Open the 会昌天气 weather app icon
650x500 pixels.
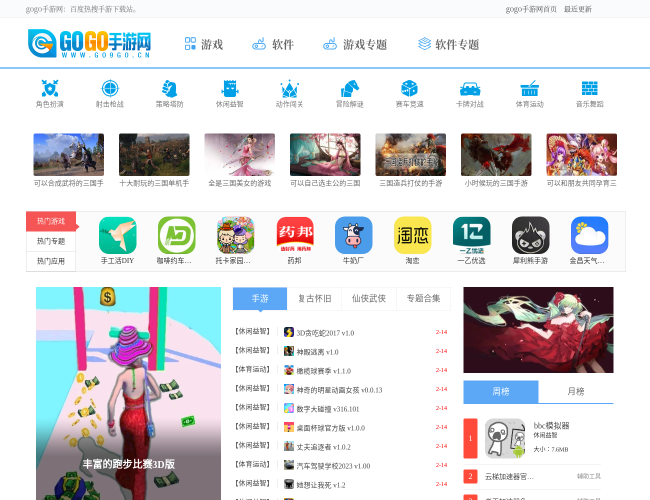tap(589, 235)
